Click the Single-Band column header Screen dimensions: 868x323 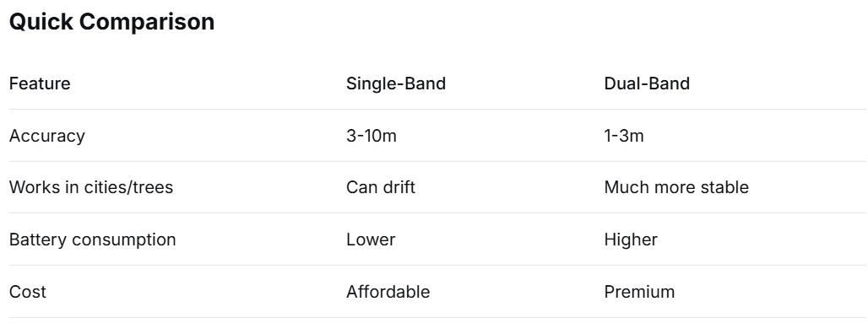pos(396,83)
